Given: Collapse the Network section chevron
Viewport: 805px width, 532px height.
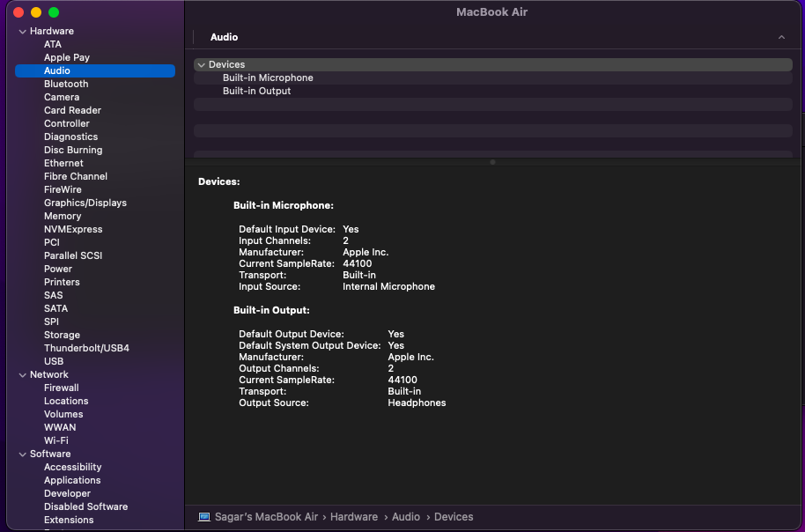Looking at the screenshot, I should point(23,375).
